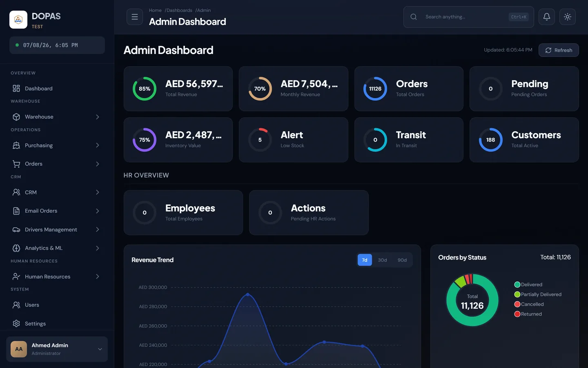Click the Total: 11,126 label
Viewport: 588px width, 368px height.
coord(555,257)
